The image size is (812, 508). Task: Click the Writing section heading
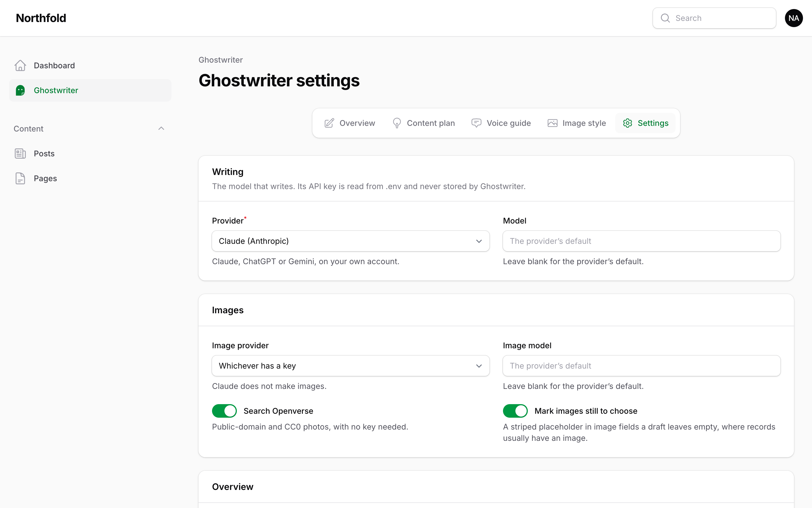pos(228,172)
